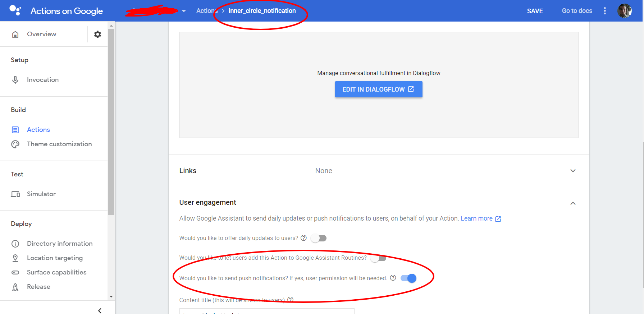Open Location targeting page

[x=55, y=258]
